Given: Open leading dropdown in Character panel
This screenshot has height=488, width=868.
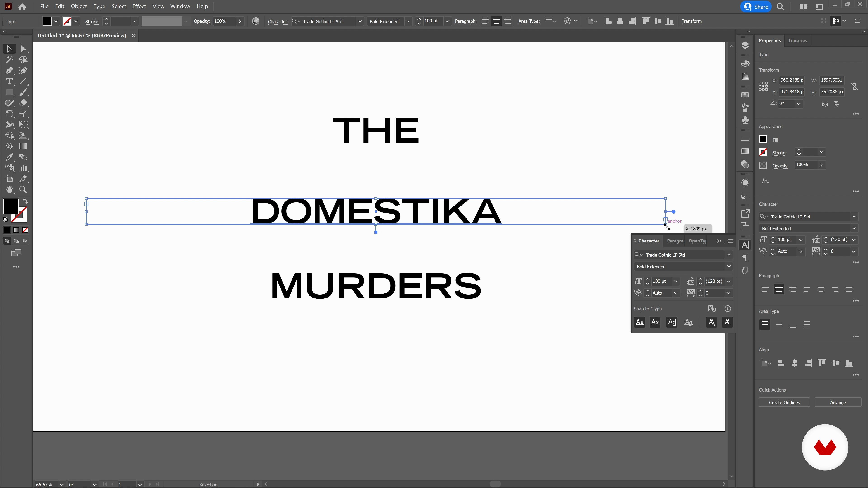Looking at the screenshot, I should [x=729, y=281].
